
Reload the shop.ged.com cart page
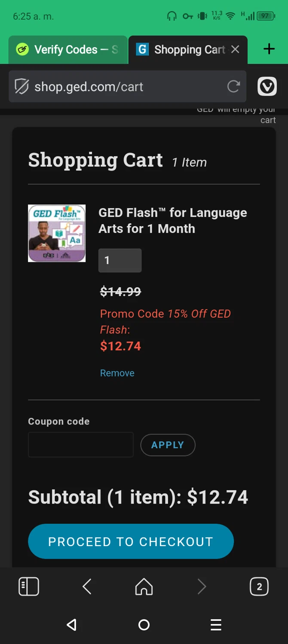233,87
